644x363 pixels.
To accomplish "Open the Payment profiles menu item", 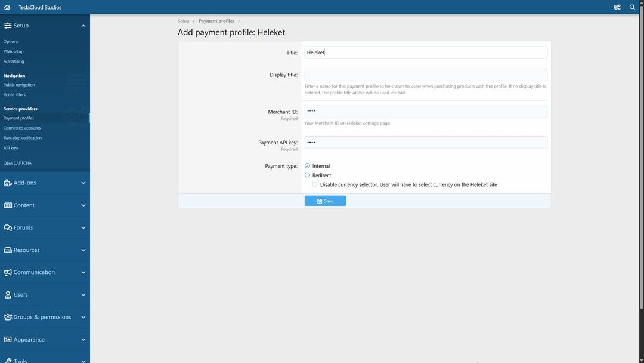I will [x=18, y=118].
